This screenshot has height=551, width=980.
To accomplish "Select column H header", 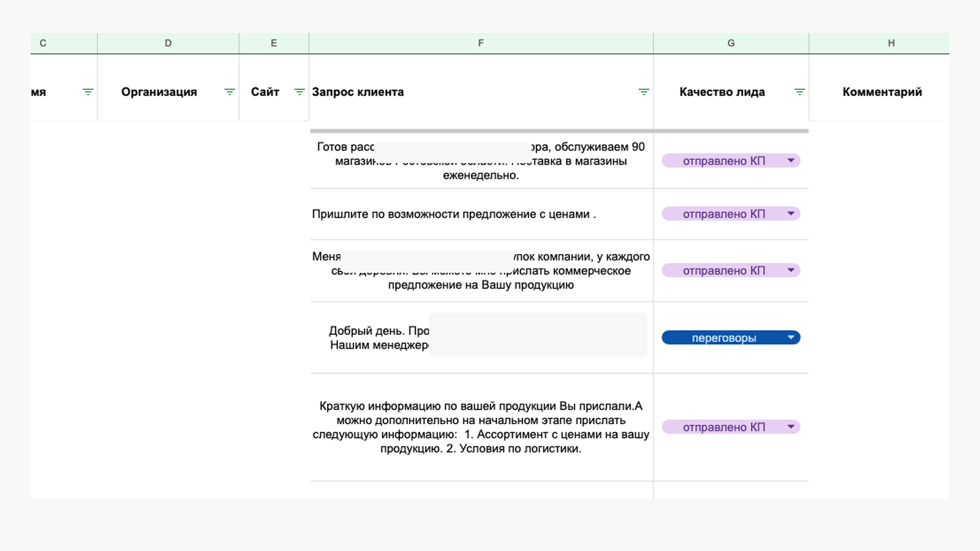I will coord(879,43).
